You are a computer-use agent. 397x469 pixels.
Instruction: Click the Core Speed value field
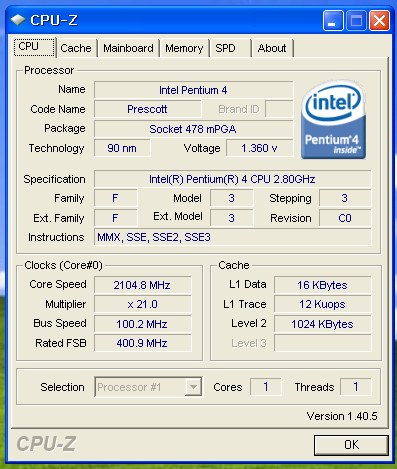tap(143, 285)
